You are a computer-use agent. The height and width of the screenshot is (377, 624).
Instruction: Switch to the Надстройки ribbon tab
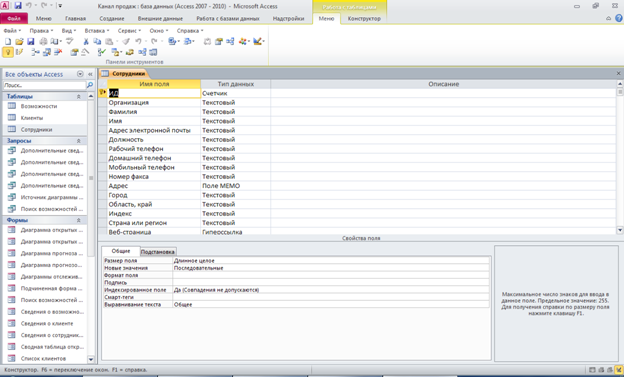pyautogui.click(x=288, y=18)
